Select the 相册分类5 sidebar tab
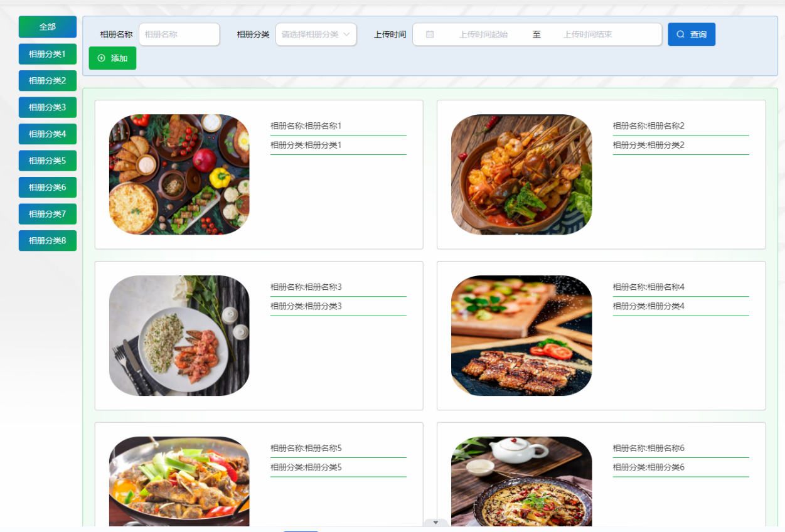This screenshot has height=532, width=785. 48,161
